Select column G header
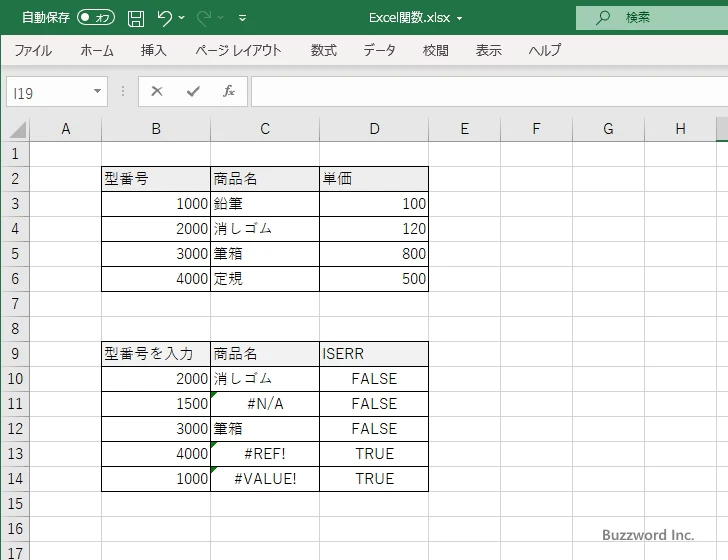Screen dimensions: 728x560 tap(609, 129)
